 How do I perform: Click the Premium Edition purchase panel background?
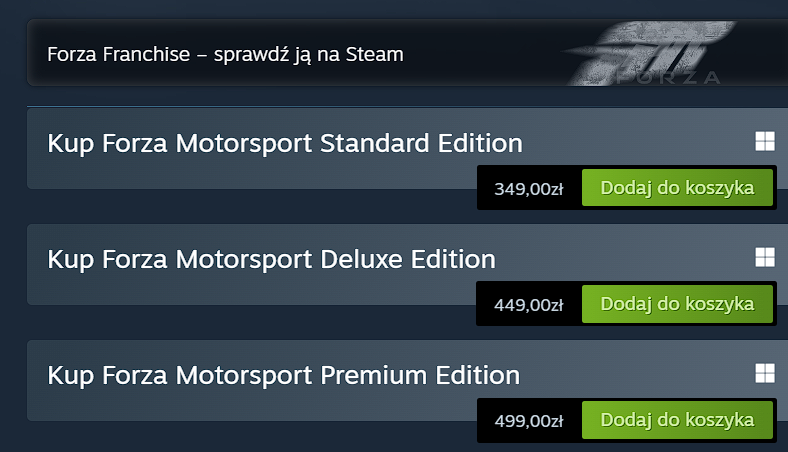(250, 405)
